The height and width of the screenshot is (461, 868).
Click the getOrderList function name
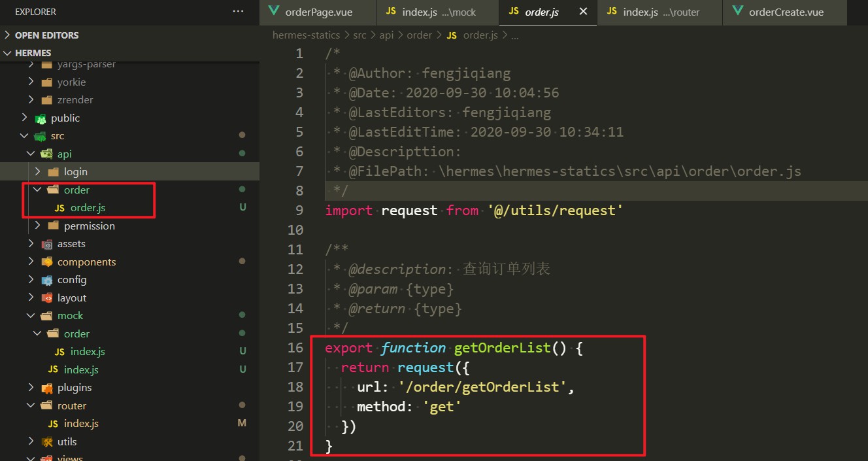pyautogui.click(x=502, y=348)
